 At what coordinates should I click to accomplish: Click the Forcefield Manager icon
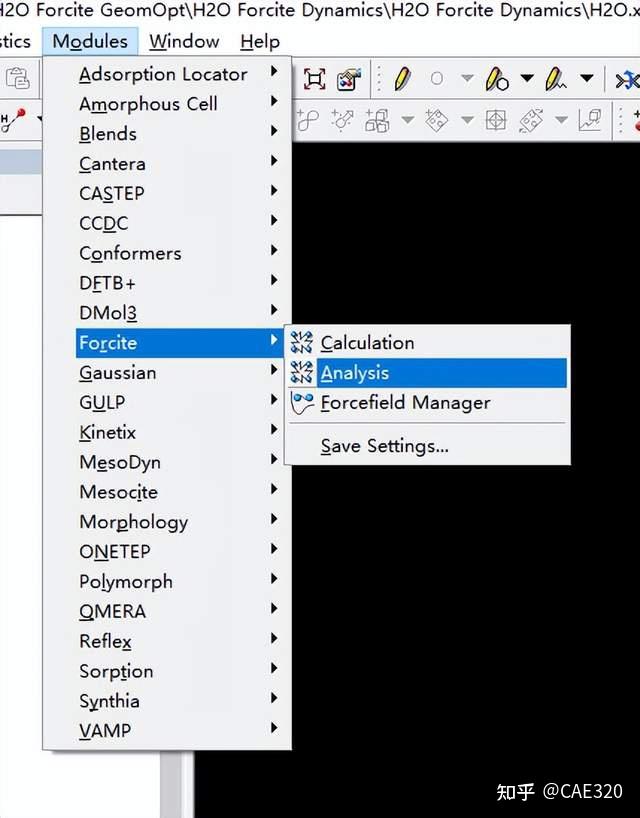click(301, 403)
